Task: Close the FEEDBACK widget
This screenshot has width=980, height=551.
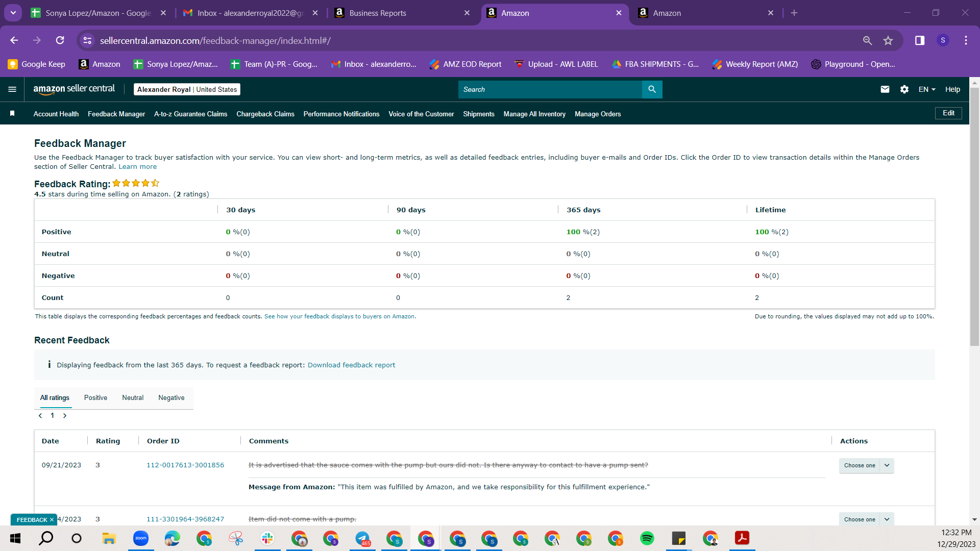Action: 52,520
